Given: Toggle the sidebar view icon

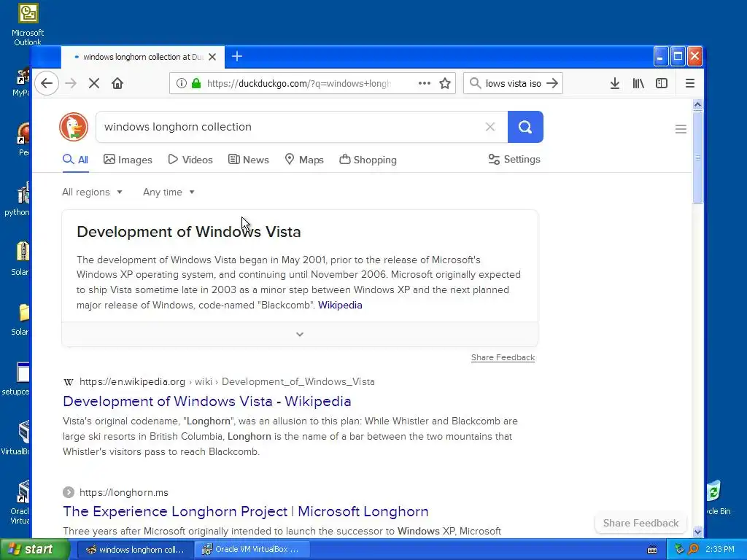Looking at the screenshot, I should click(661, 83).
